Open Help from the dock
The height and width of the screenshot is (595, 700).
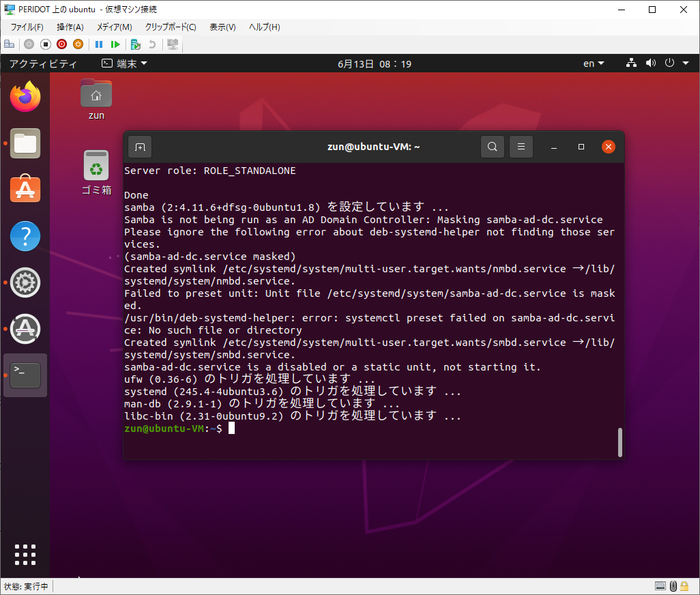coord(25,236)
